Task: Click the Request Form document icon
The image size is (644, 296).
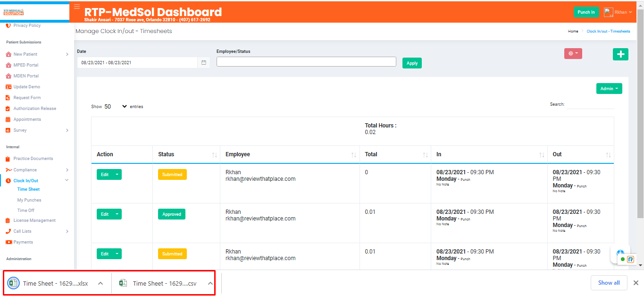Action: (x=8, y=98)
